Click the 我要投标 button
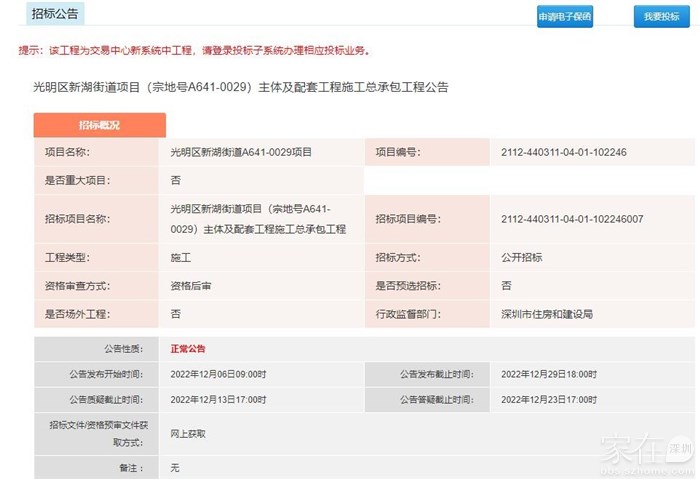This screenshot has width=700, height=479. click(662, 17)
